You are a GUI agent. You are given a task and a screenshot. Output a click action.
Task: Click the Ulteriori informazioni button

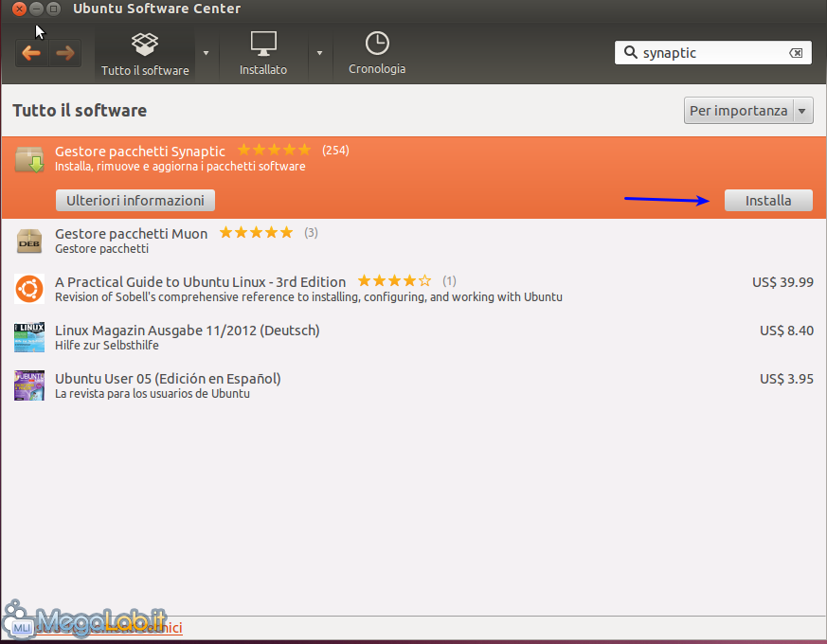click(135, 201)
